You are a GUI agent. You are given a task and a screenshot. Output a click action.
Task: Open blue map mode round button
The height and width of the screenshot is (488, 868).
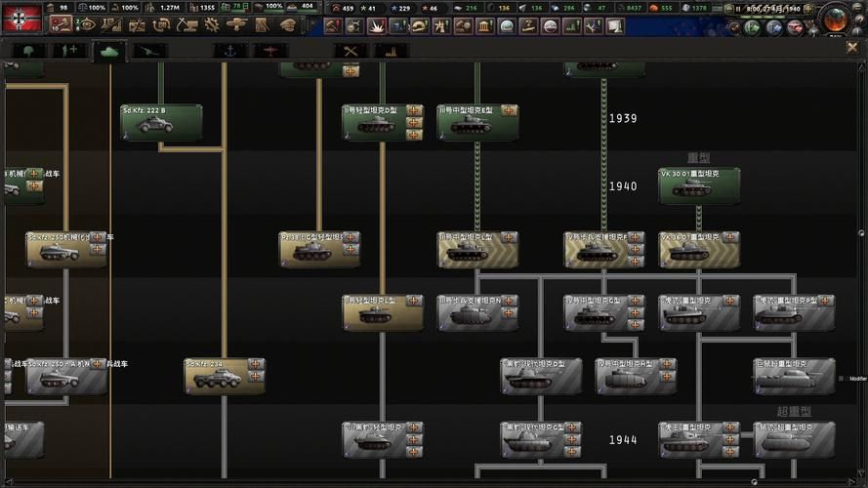click(774, 27)
